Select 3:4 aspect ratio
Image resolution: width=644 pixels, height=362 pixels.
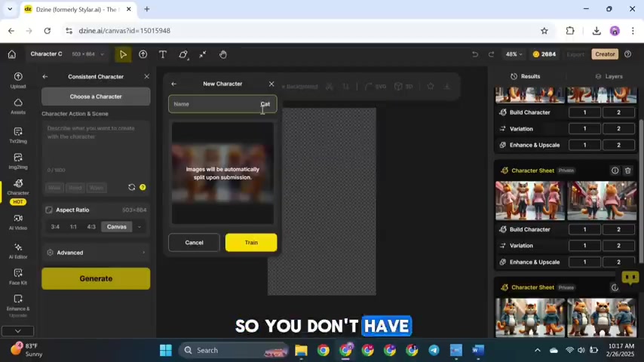tap(55, 227)
